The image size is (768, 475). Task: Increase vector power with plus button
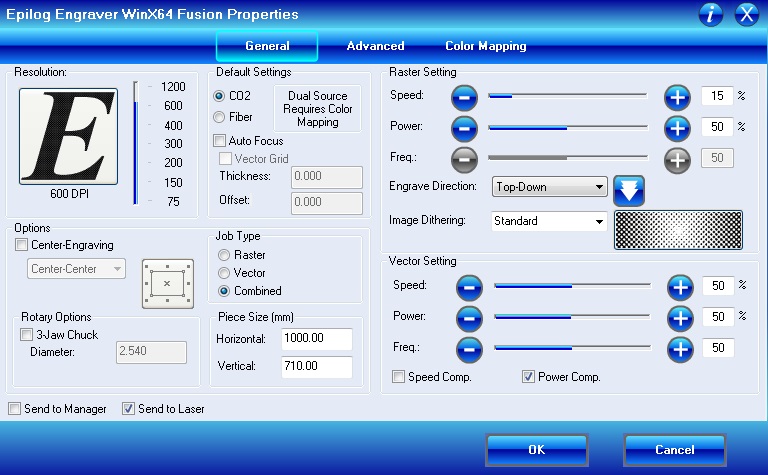680,318
